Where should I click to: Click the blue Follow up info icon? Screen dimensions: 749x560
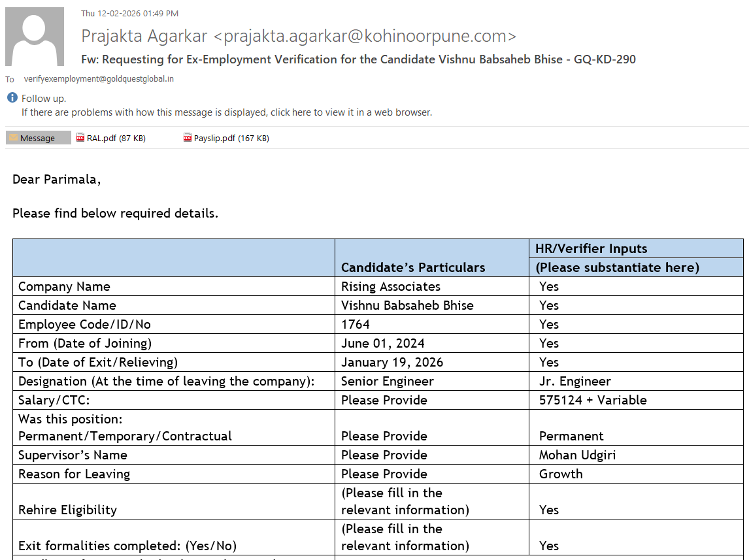12,98
